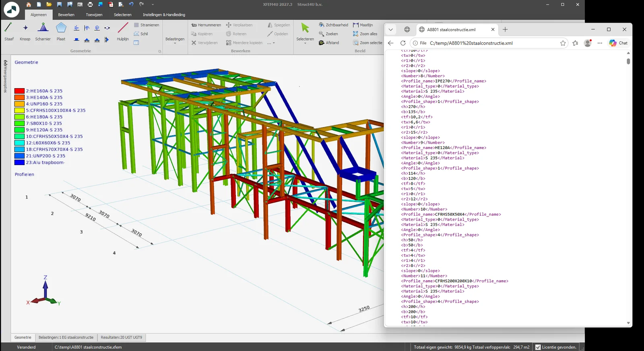
Task: Open the more edit options dropdown
Action: tap(271, 43)
